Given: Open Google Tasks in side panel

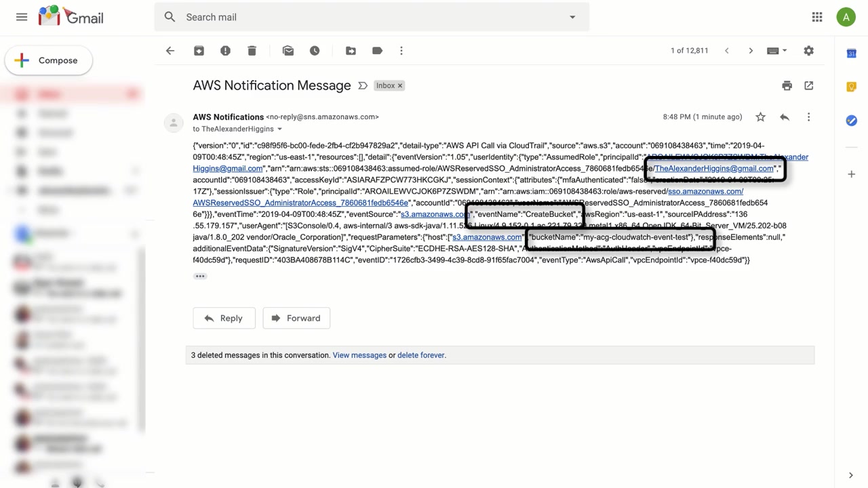Looking at the screenshot, I should tap(851, 120).
